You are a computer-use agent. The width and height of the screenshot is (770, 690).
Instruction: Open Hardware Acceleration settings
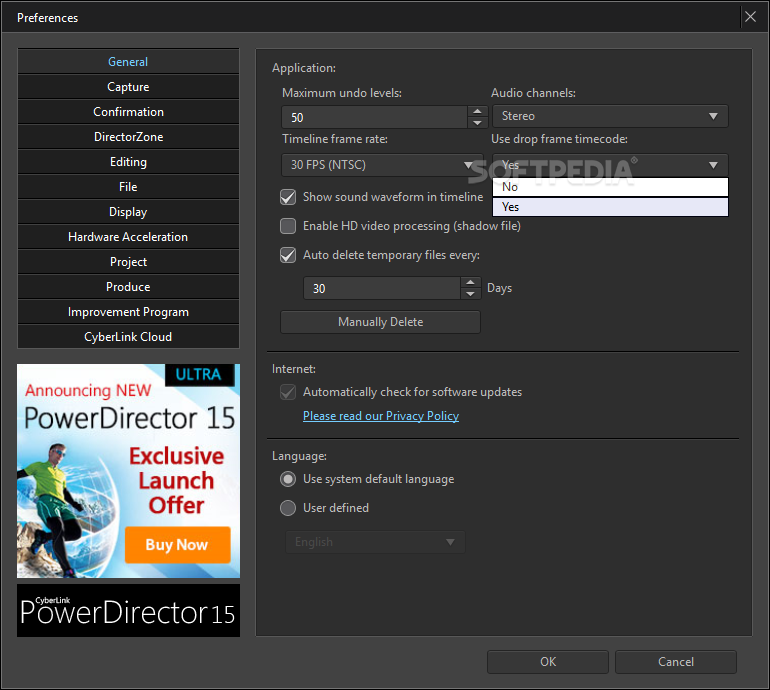[128, 237]
